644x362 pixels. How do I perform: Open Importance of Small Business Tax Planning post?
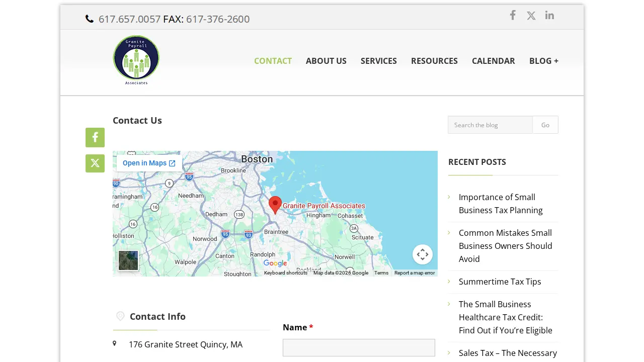[x=501, y=204]
